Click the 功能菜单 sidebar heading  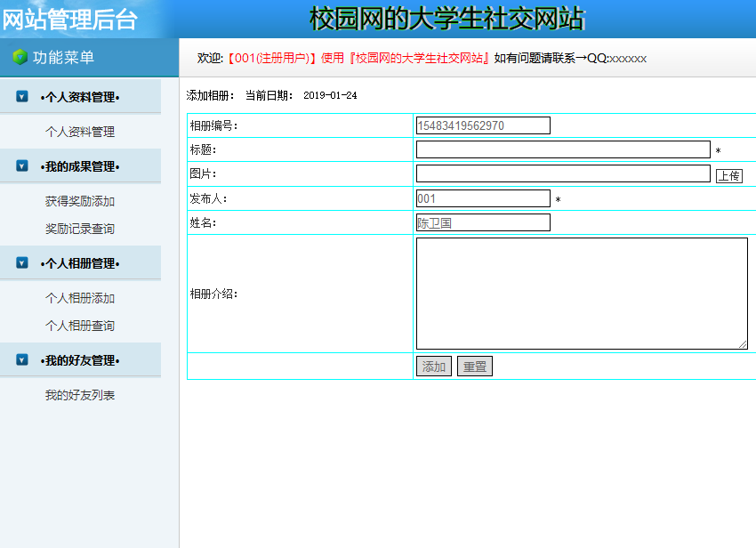[63, 58]
